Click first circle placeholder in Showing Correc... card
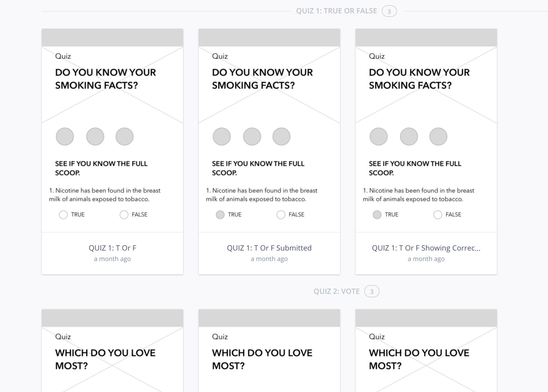Viewport: 548px width, 392px height. (379, 136)
